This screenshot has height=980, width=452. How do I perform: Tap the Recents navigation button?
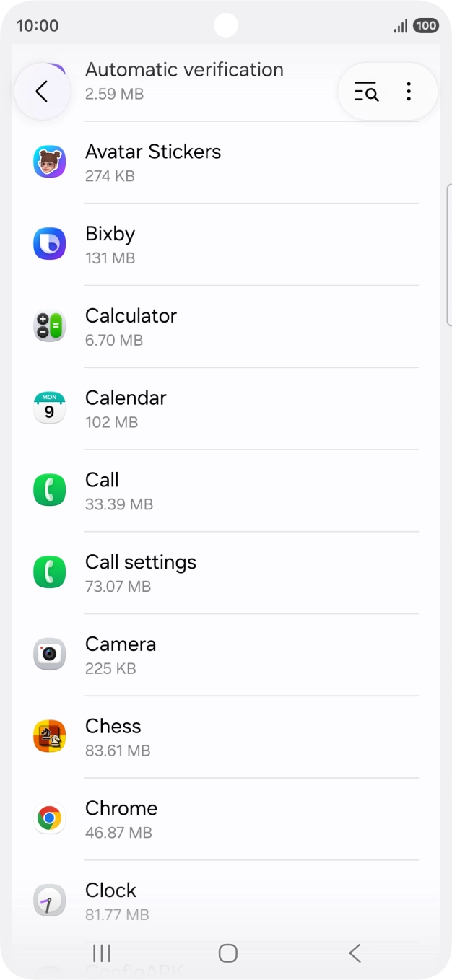[101, 953]
